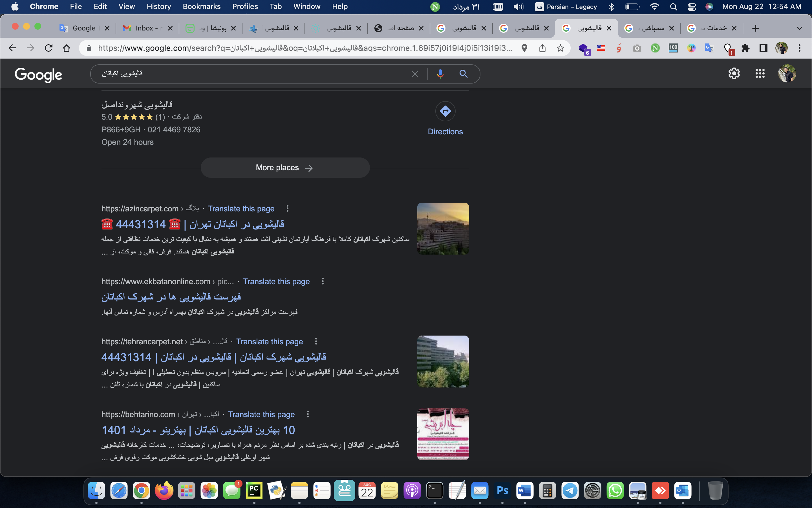Open the Extensions puzzle icon
Screen dimensions: 812x508
tap(745, 48)
